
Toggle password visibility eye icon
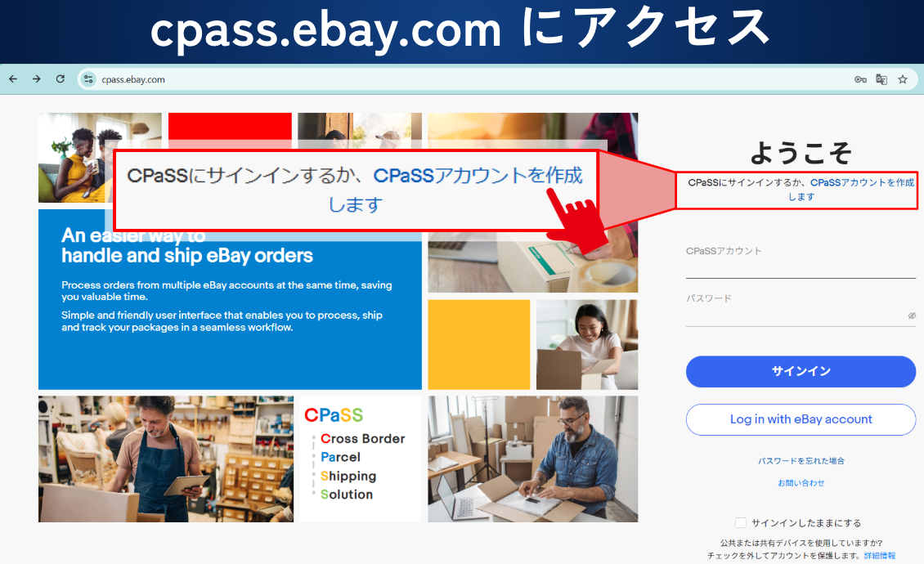(x=912, y=316)
